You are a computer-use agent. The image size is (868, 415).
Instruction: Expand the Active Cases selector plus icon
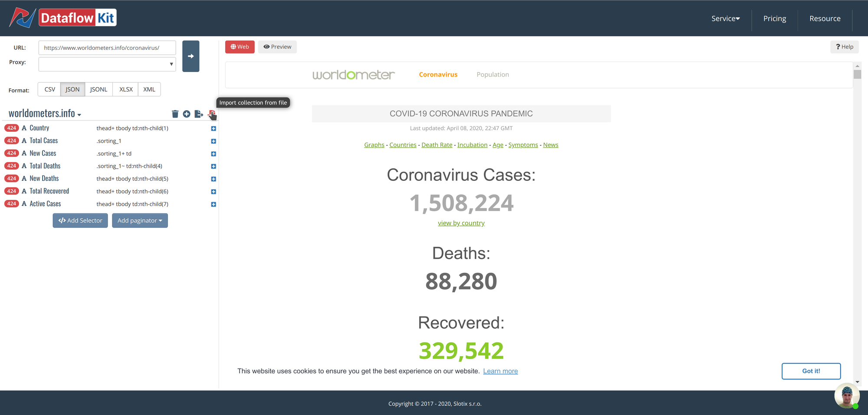coord(214,204)
